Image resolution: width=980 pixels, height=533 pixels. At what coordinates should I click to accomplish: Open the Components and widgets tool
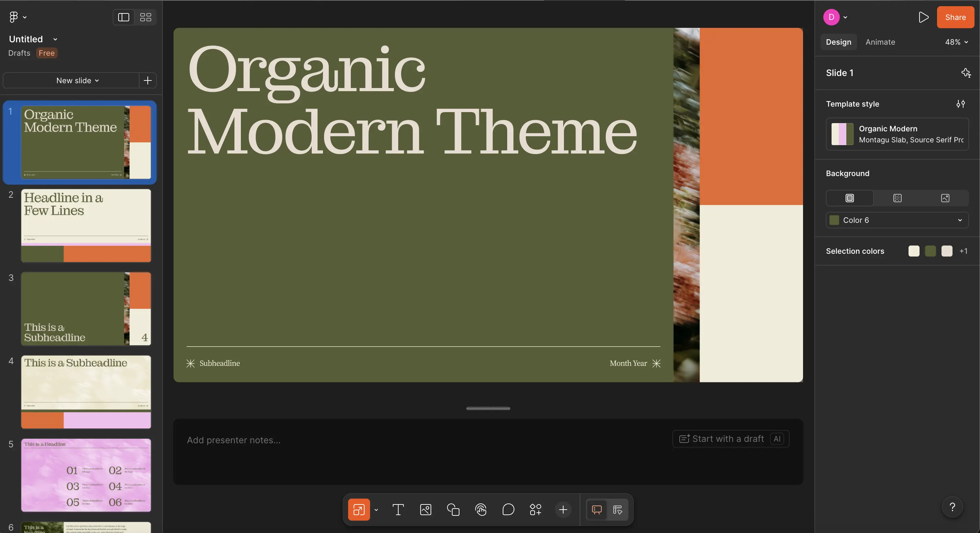pos(535,509)
